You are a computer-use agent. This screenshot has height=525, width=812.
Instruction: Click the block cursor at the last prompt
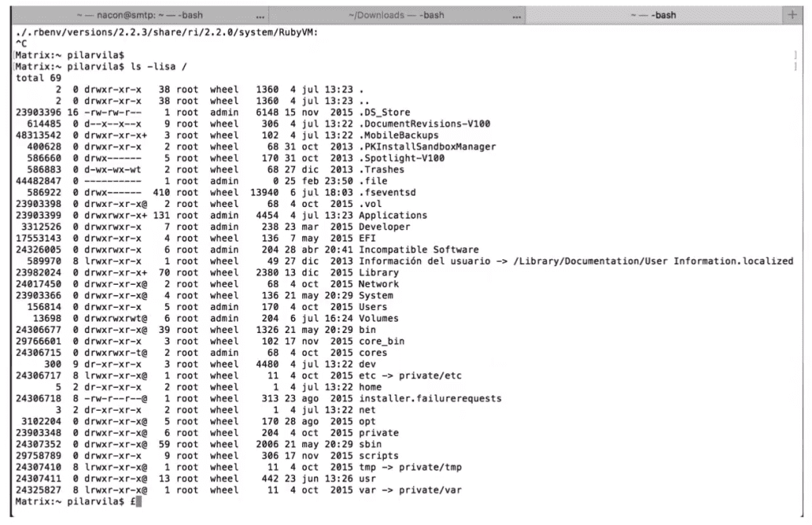pos(139,502)
